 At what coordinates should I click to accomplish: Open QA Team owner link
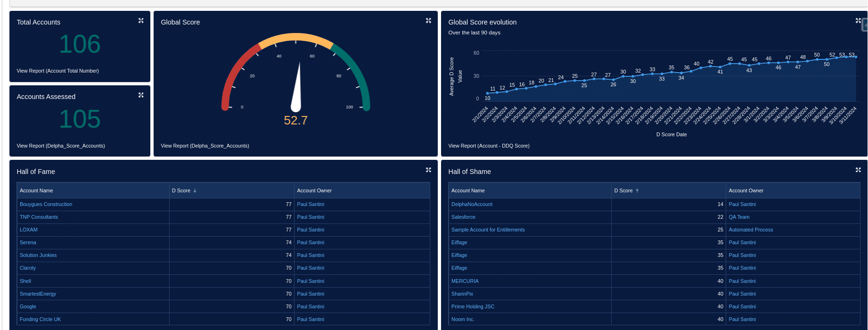point(739,217)
